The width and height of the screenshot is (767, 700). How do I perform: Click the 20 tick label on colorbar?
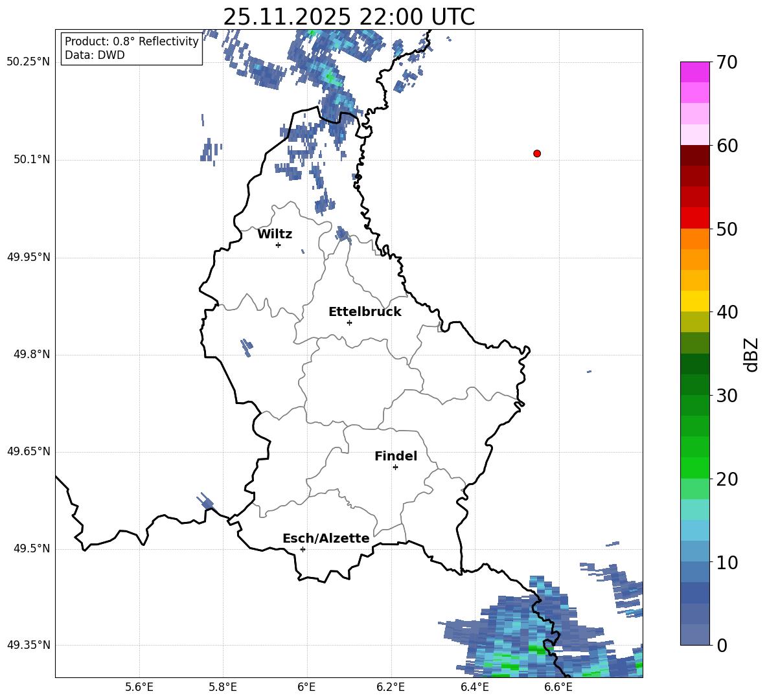coord(727,479)
